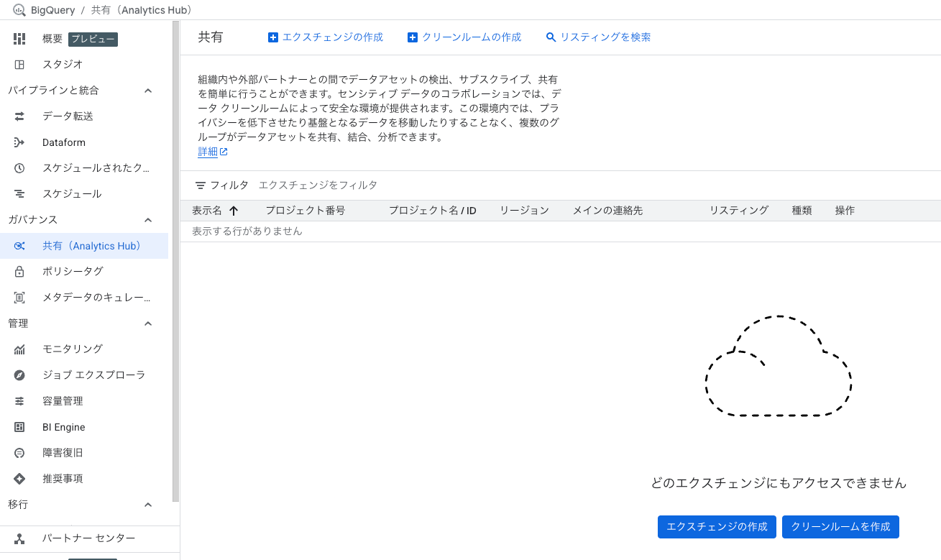
Task: Click the 推奨事項 diamond icon
Action: pos(19,479)
